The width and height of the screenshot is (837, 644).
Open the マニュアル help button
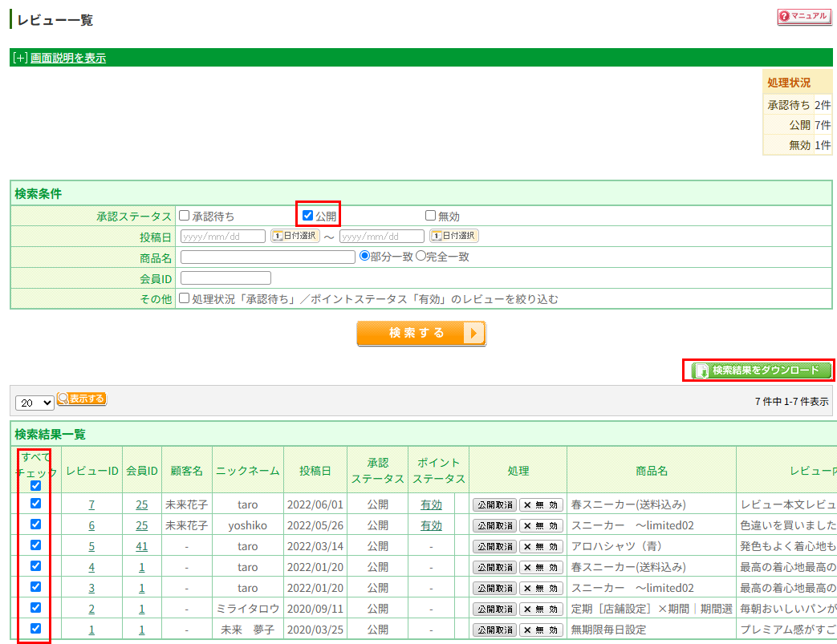click(x=804, y=17)
